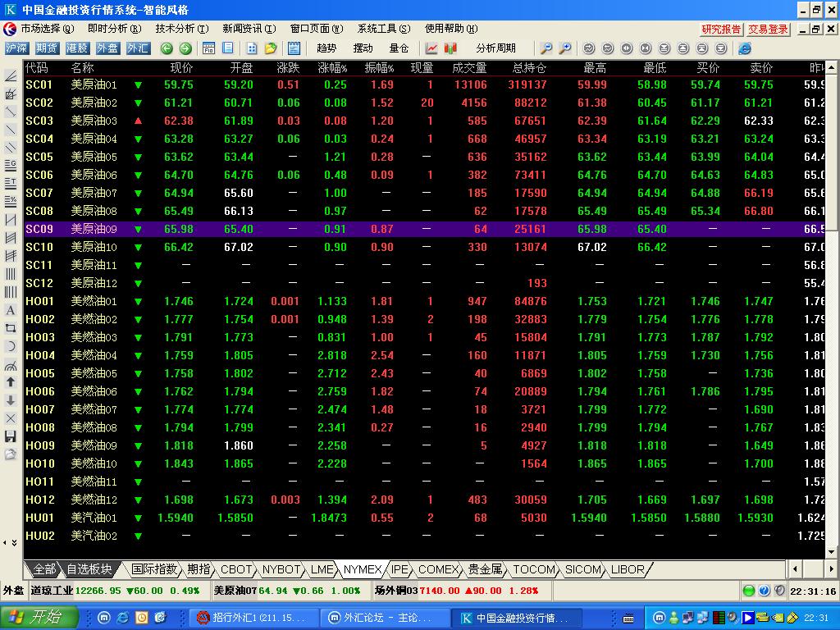
Task: Select the down arrow marker tool
Action: (10, 400)
